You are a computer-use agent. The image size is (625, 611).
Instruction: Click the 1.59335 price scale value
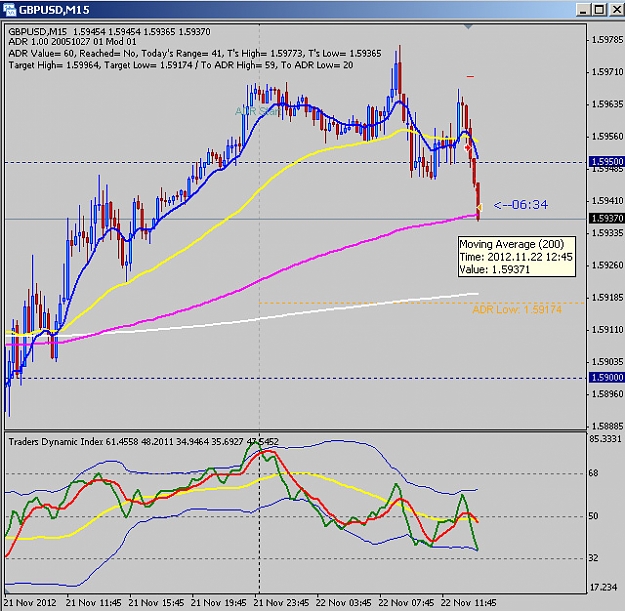click(607, 233)
